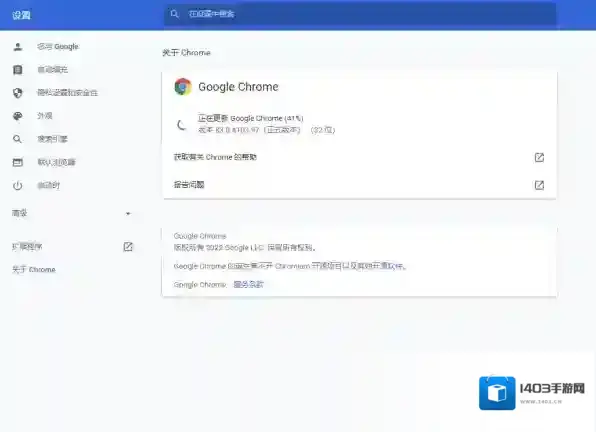596x432 pixels.
Task: Select the privacy and security shield icon
Action: 18,93
